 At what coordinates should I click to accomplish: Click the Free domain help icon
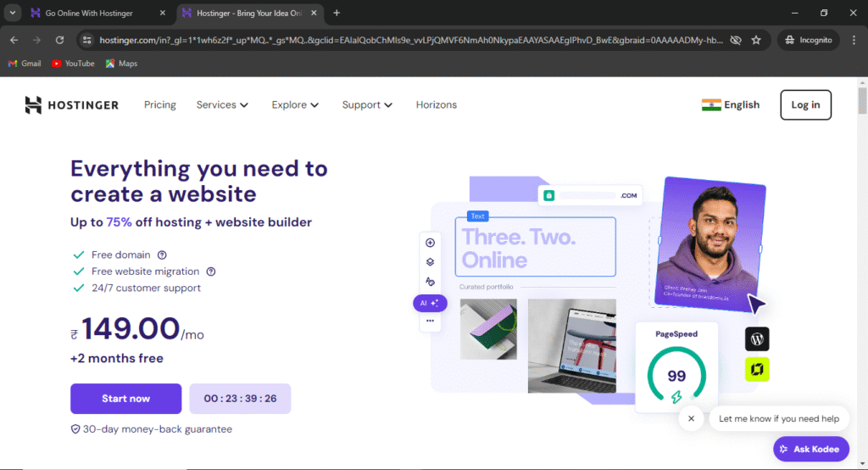pos(162,255)
